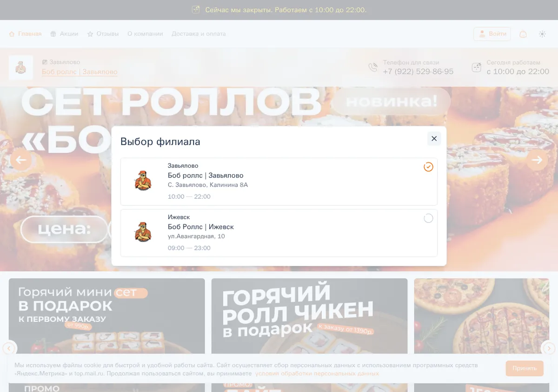Click the Боб роллс Завьялово mascot logo in dialog
Image resolution: width=558 pixels, height=392 pixels.
click(143, 181)
